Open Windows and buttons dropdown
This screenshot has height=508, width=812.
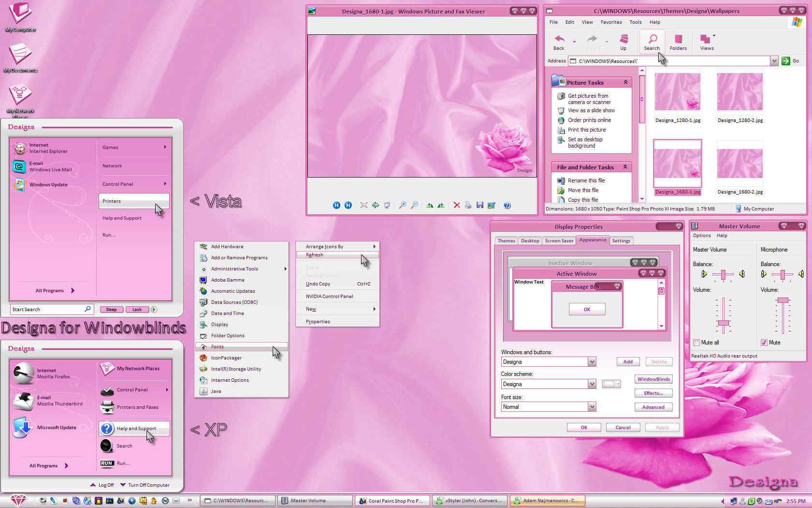tap(592, 362)
